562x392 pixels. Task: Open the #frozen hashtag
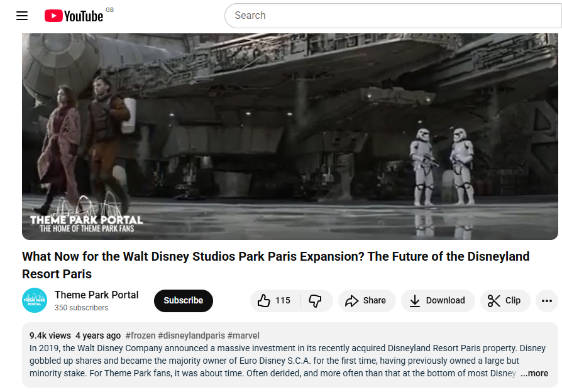(x=140, y=335)
